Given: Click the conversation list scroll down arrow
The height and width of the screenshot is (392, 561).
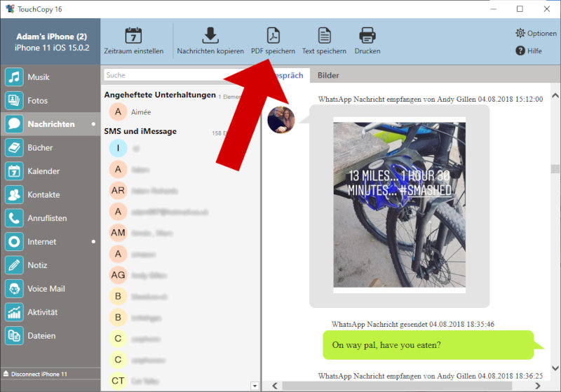Looking at the screenshot, I should (255, 386).
